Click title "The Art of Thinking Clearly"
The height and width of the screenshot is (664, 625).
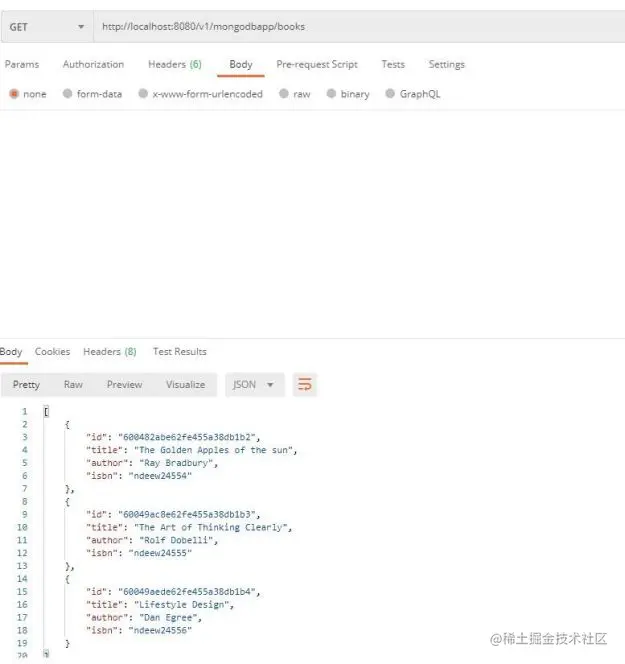pyautogui.click(x=210, y=527)
